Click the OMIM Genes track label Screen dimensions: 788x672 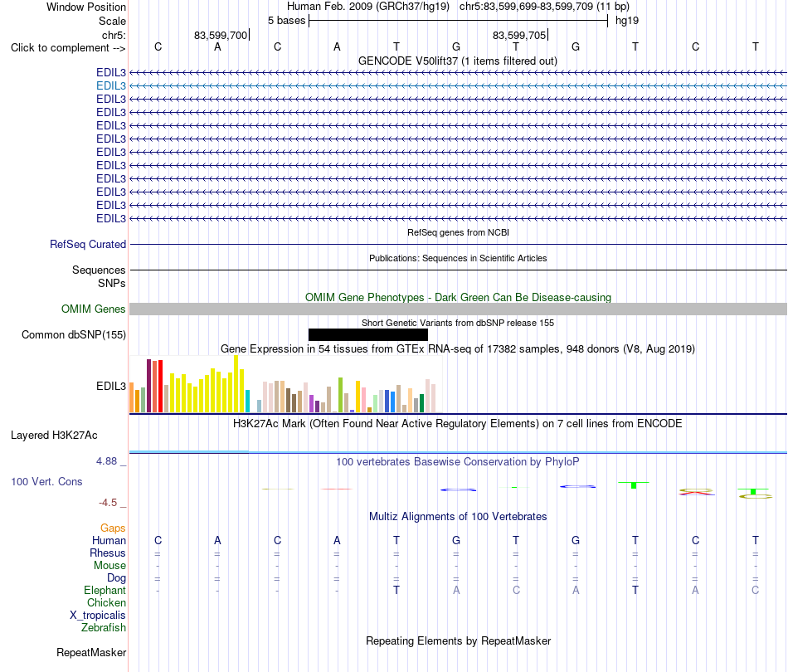(x=94, y=309)
